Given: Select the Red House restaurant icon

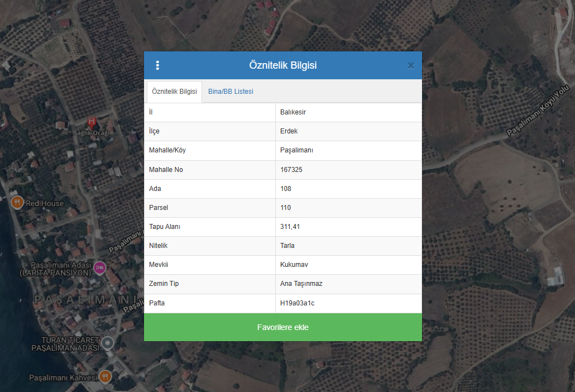Looking at the screenshot, I should point(17,203).
